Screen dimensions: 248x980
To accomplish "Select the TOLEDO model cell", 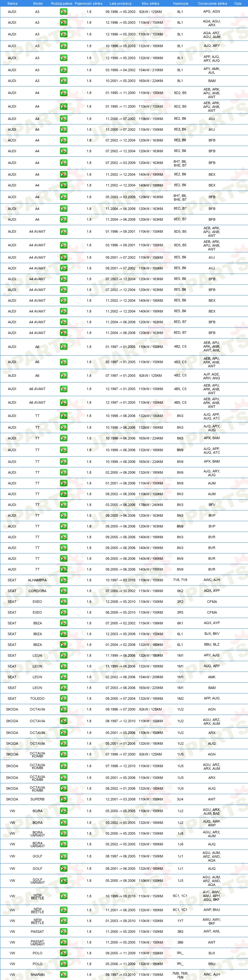I will (37, 699).
